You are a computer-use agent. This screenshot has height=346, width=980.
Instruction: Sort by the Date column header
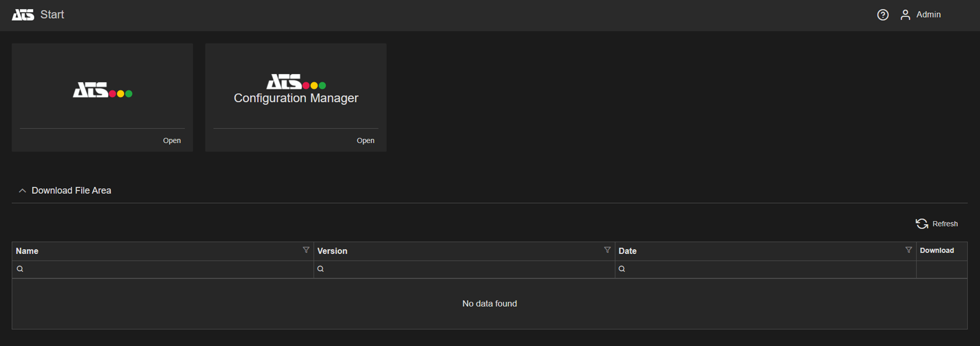(x=627, y=251)
